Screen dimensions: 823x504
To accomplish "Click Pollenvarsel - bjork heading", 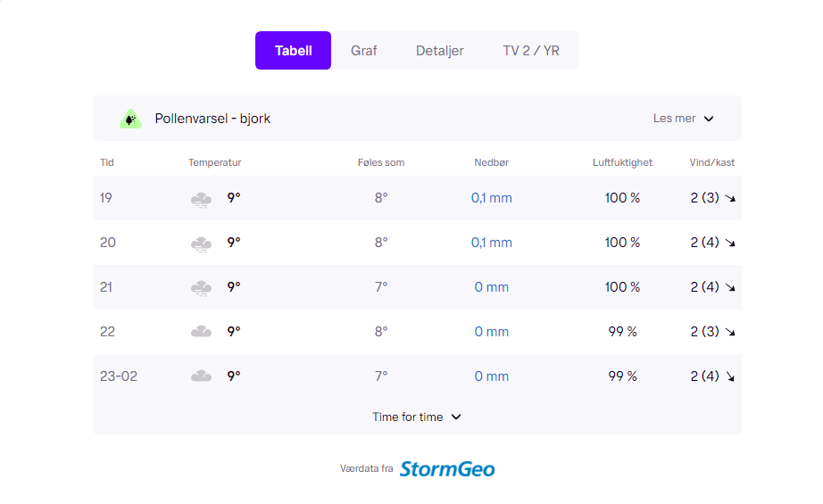I will coord(212,119).
